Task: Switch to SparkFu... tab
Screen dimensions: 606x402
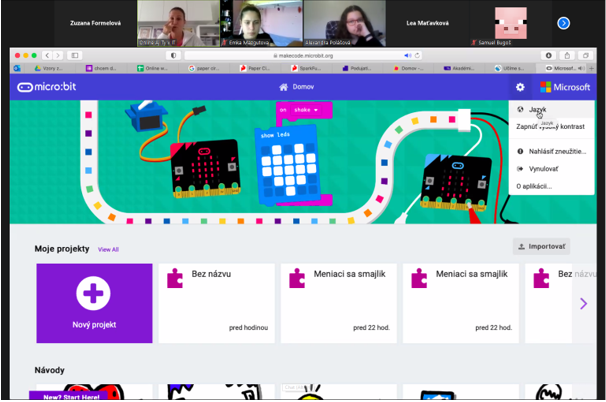Action: 305,68
